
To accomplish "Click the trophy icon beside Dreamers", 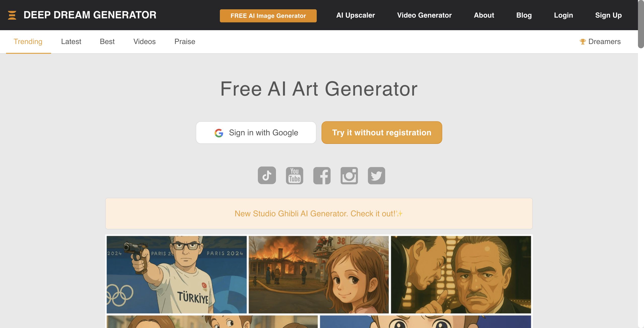I will 583,42.
